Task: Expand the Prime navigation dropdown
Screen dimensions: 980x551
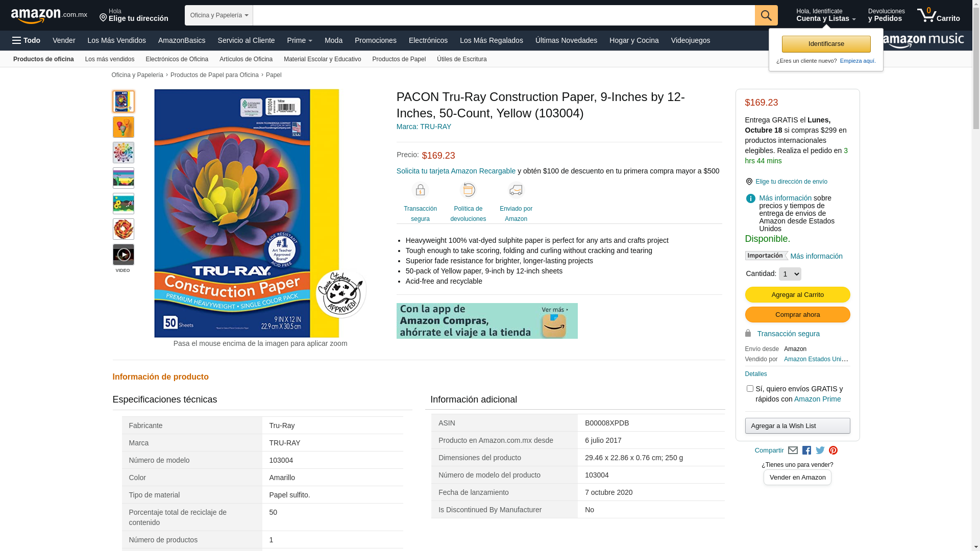Action: (300, 40)
